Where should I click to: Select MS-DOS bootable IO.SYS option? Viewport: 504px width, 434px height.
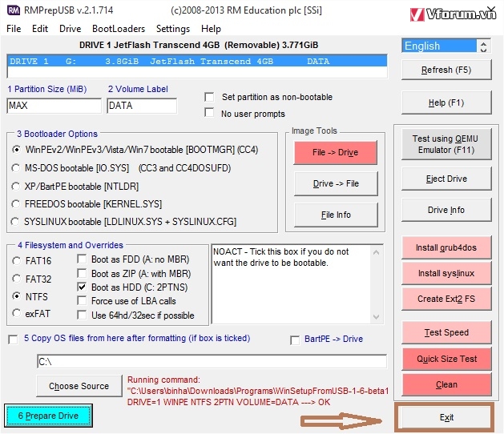tap(16, 168)
